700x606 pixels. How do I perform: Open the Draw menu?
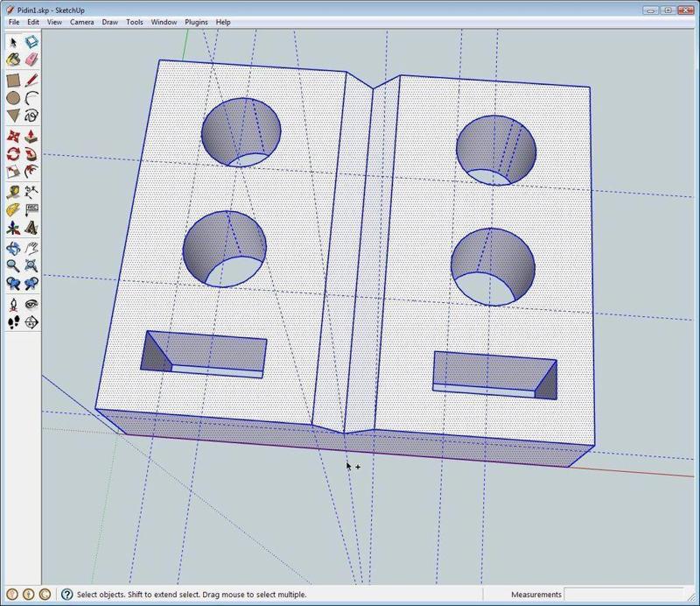pyautogui.click(x=109, y=22)
